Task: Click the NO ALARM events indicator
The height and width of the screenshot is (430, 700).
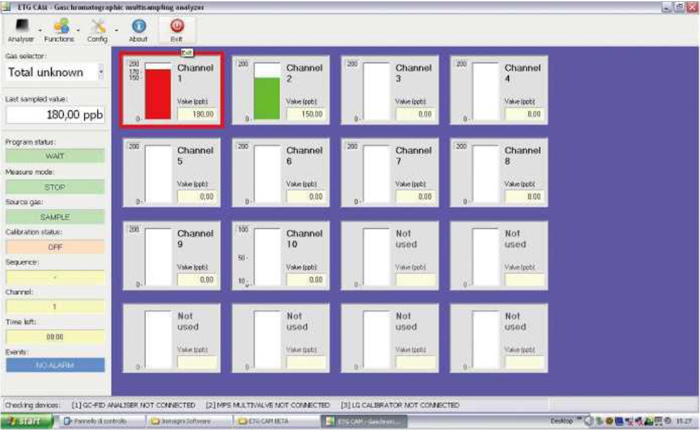Action: (54, 366)
